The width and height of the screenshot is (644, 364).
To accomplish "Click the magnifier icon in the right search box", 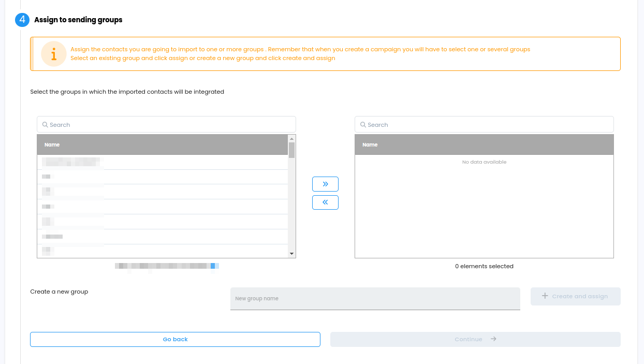I will [363, 125].
